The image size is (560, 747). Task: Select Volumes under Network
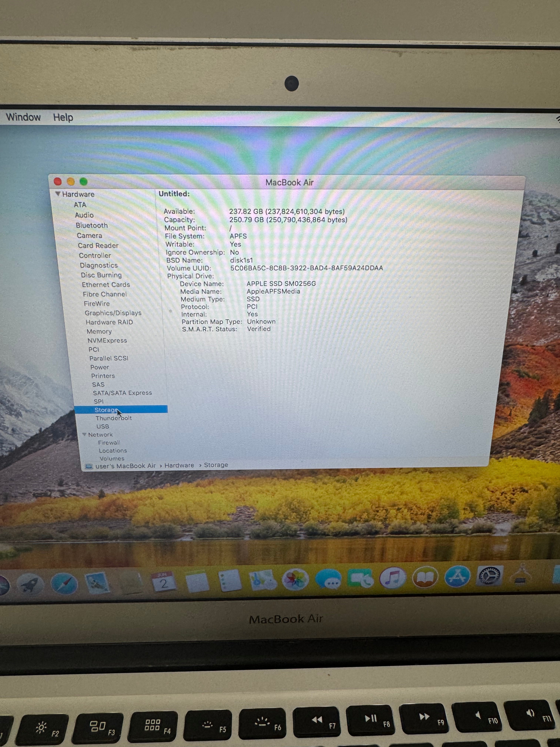[x=112, y=459]
